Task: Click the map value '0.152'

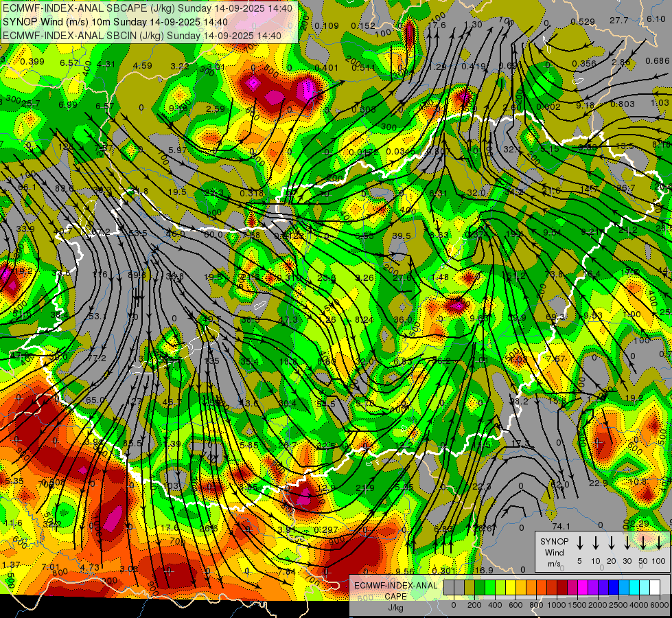Action: pyautogui.click(x=363, y=25)
